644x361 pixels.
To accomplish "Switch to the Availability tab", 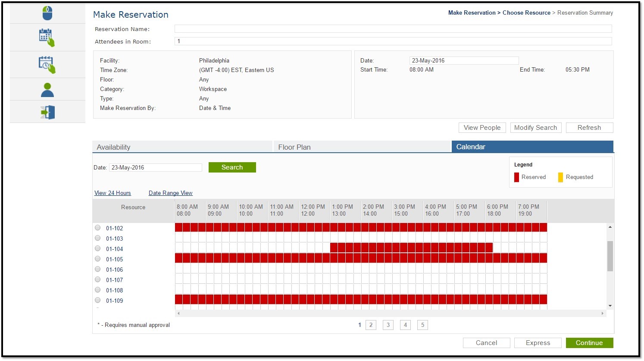I will coord(182,147).
